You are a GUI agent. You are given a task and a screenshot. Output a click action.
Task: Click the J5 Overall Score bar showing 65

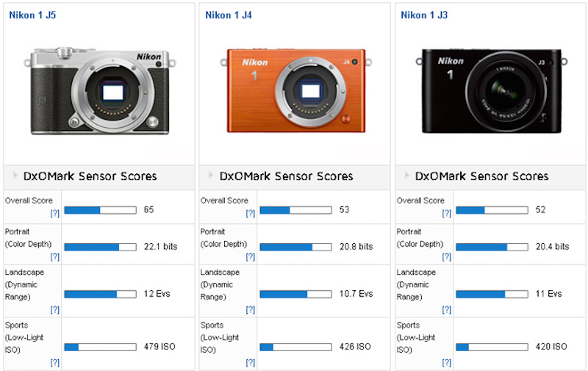100,210
